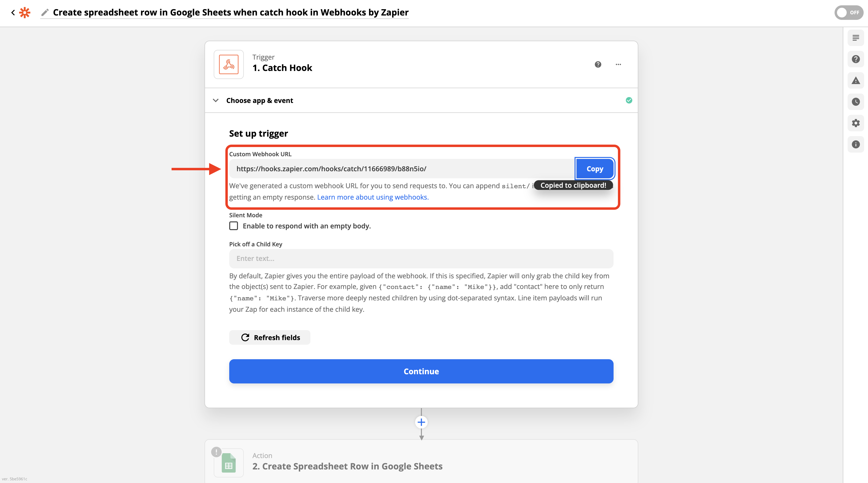This screenshot has height=483, width=868.
Task: Edit the Zap title text
Action: pos(230,12)
